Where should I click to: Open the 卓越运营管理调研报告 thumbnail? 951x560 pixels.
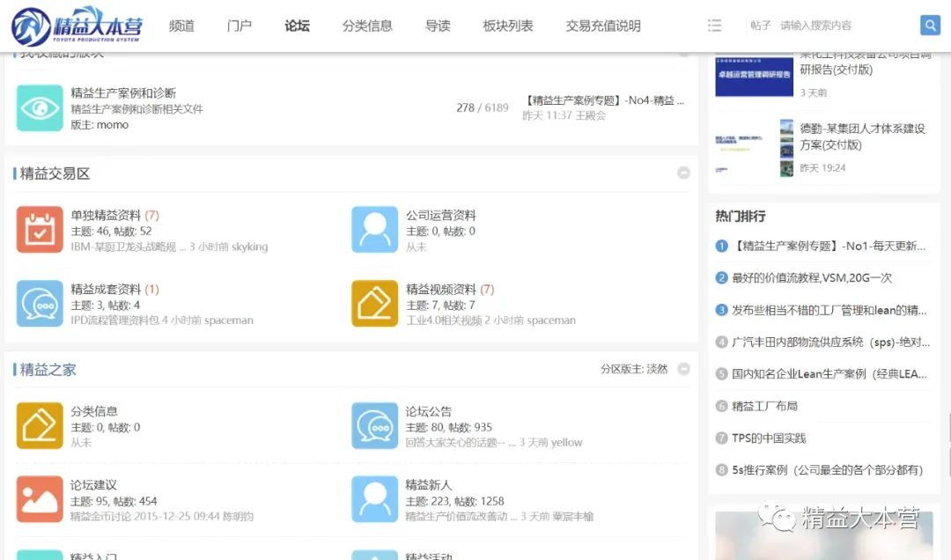coord(754,75)
